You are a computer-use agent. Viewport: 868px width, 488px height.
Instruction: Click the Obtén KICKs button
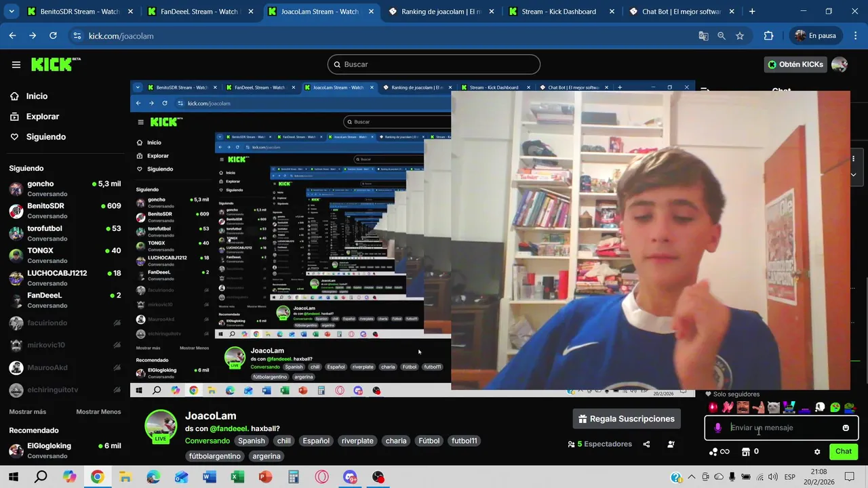795,64
